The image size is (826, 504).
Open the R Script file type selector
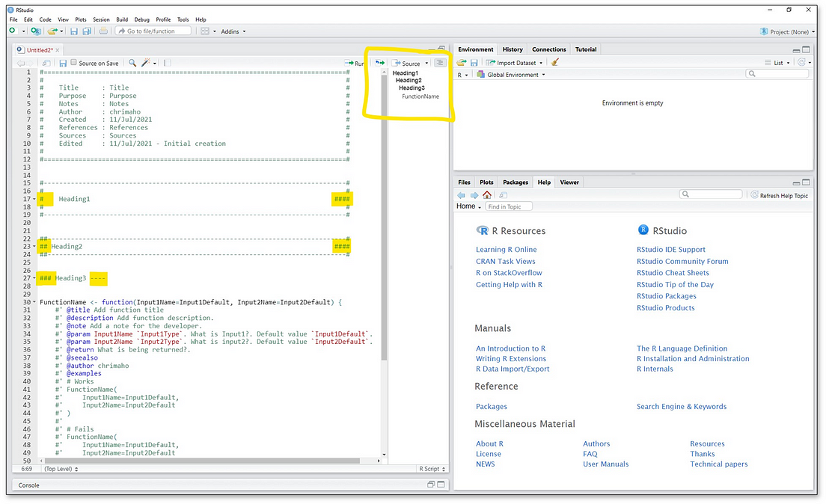click(432, 469)
